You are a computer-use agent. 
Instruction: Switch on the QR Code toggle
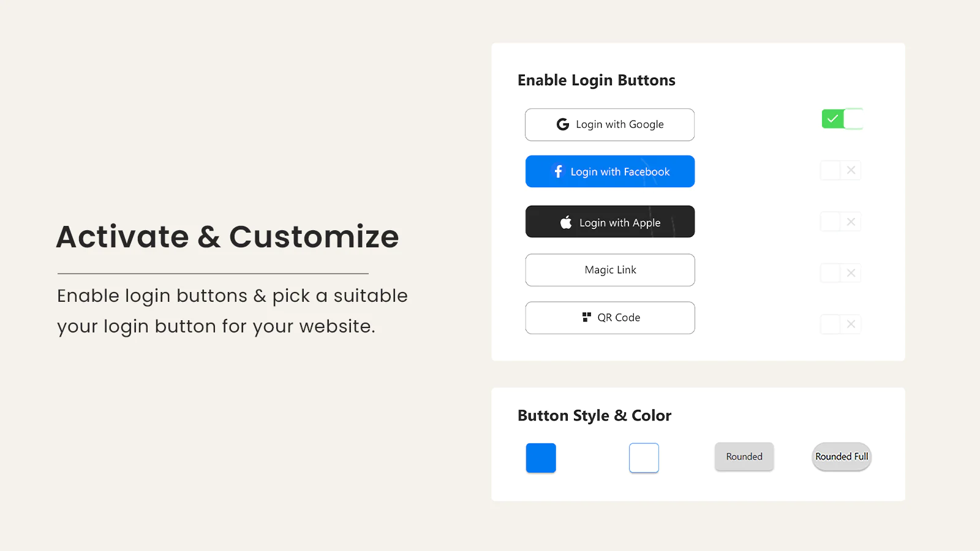click(x=840, y=324)
